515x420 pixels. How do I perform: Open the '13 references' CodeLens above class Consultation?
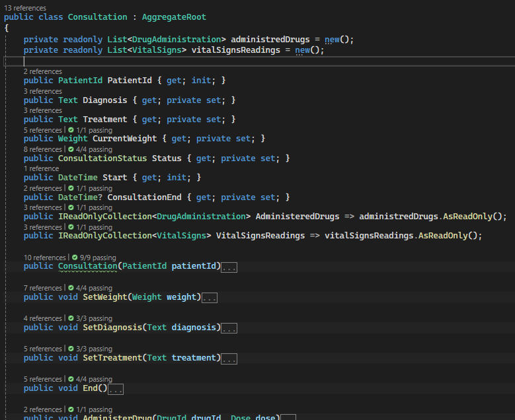pyautogui.click(x=25, y=8)
